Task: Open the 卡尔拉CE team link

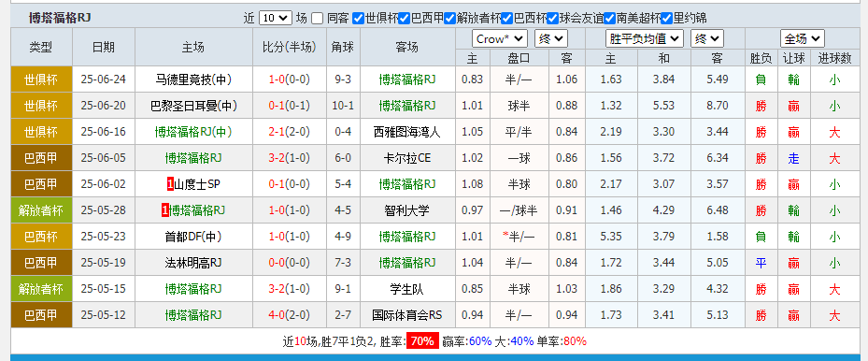Action: [406, 158]
